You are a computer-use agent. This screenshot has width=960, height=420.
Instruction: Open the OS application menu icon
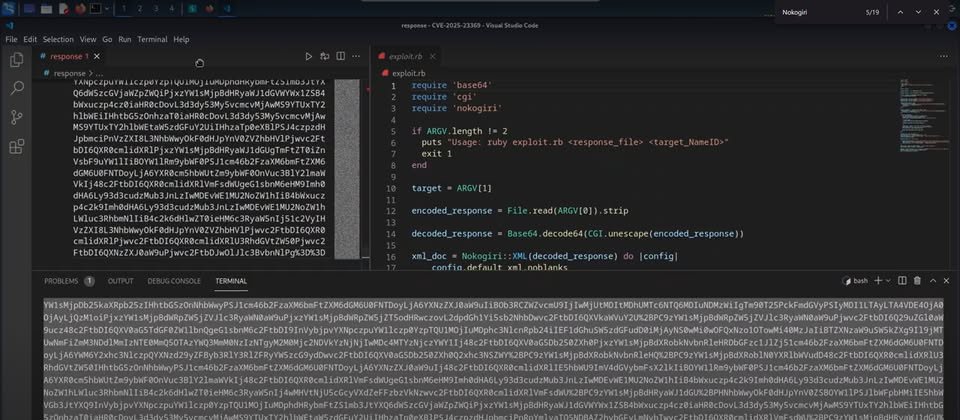pyautogui.click(x=9, y=9)
